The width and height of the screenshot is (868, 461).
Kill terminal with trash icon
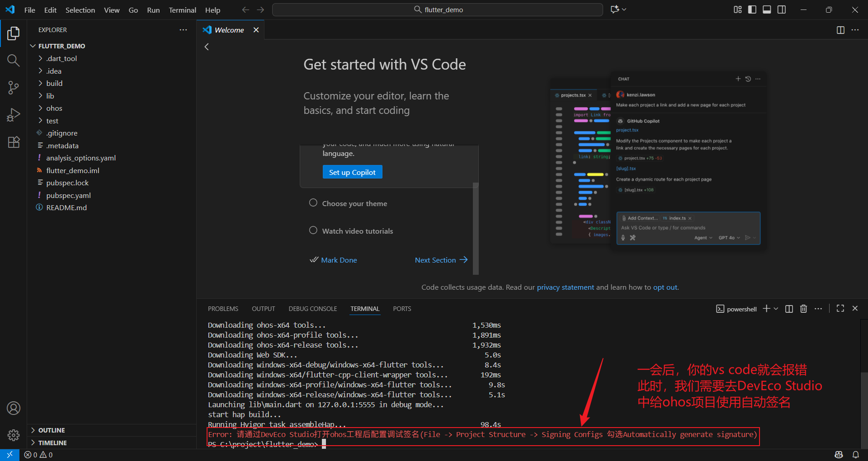pyautogui.click(x=803, y=309)
